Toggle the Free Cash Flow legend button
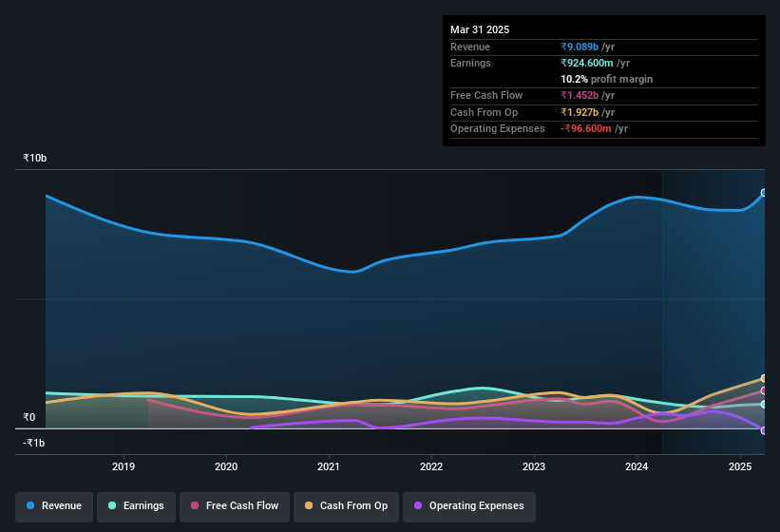Image resolution: width=780 pixels, height=532 pixels. click(x=235, y=506)
